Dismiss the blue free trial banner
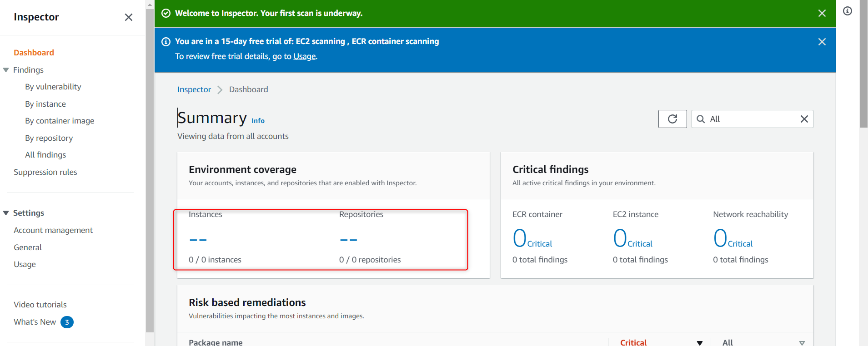This screenshot has width=868, height=346. tap(822, 42)
